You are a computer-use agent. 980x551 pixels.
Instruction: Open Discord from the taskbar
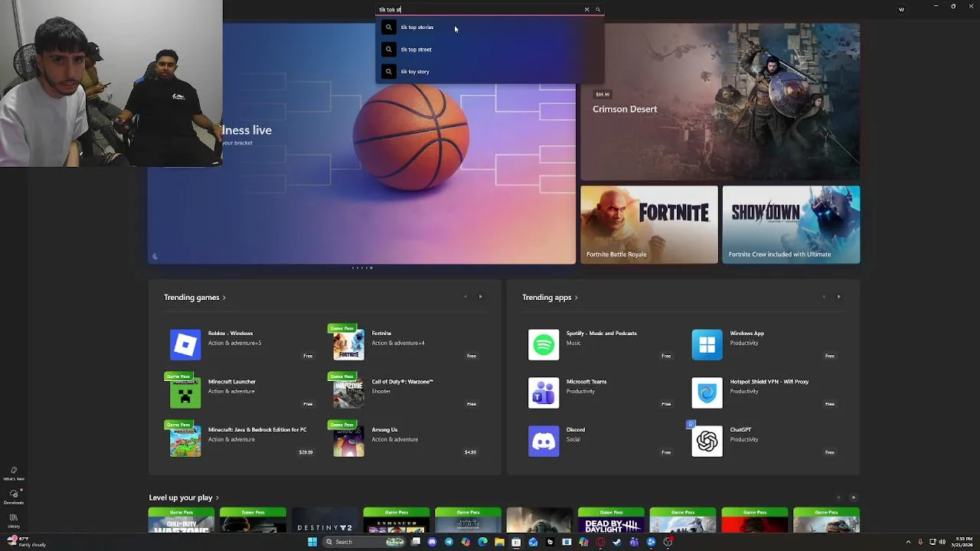point(432,542)
